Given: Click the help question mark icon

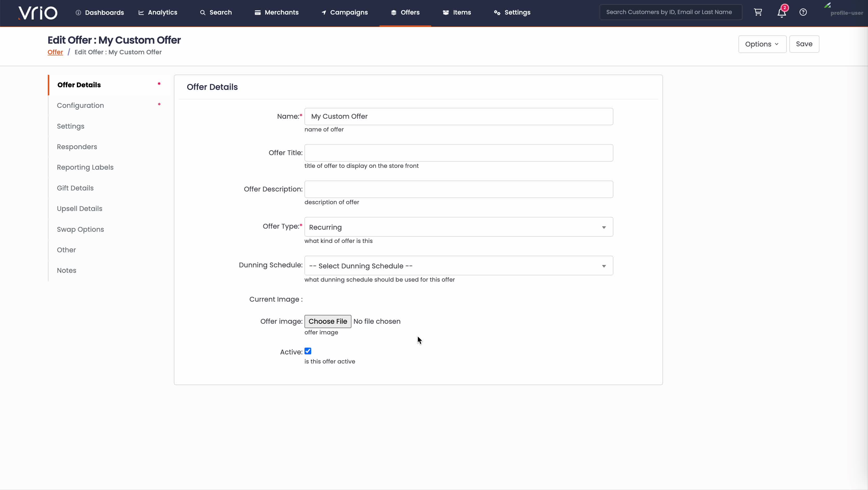Looking at the screenshot, I should pyautogui.click(x=803, y=12).
